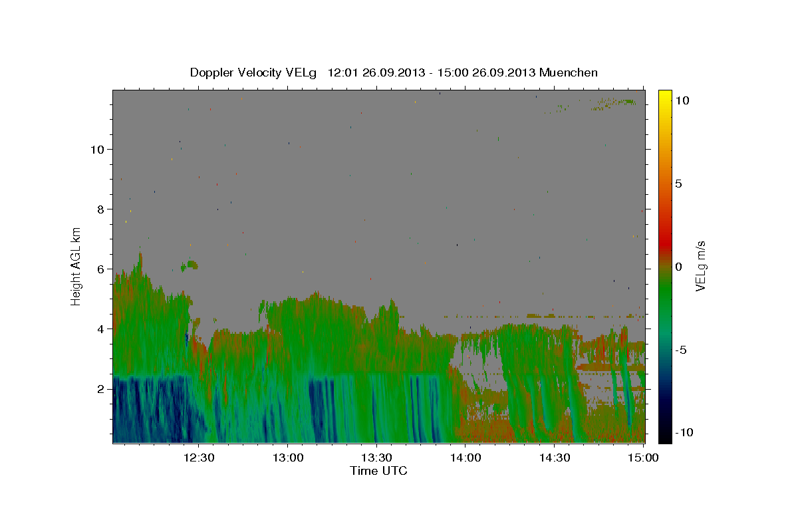Click the 14:30 time tick label
Image resolution: width=798 pixels, height=532 pixels.
[554, 458]
